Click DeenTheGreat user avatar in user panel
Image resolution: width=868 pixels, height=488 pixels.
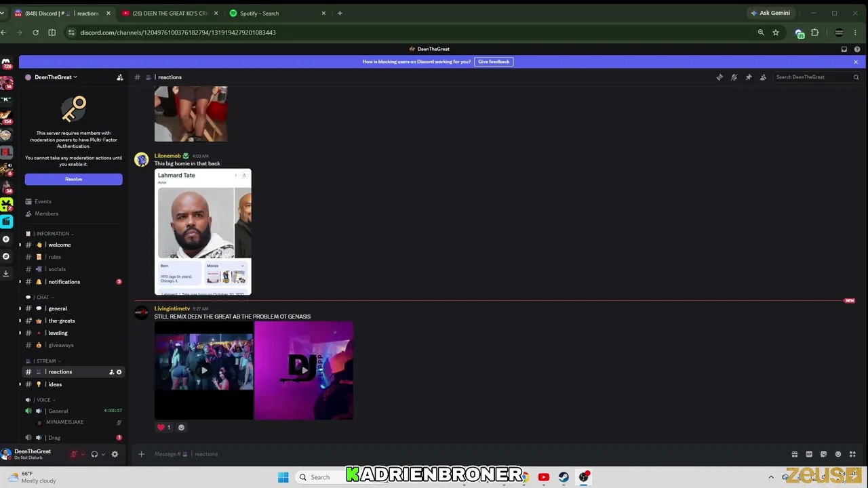click(x=6, y=454)
